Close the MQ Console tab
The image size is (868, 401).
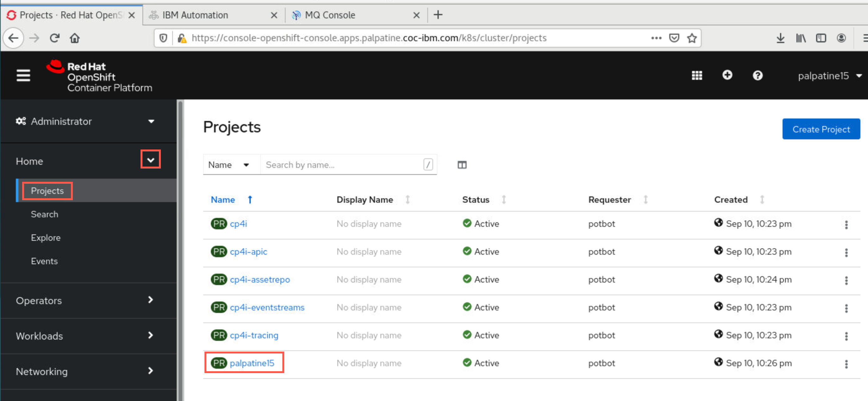click(416, 15)
